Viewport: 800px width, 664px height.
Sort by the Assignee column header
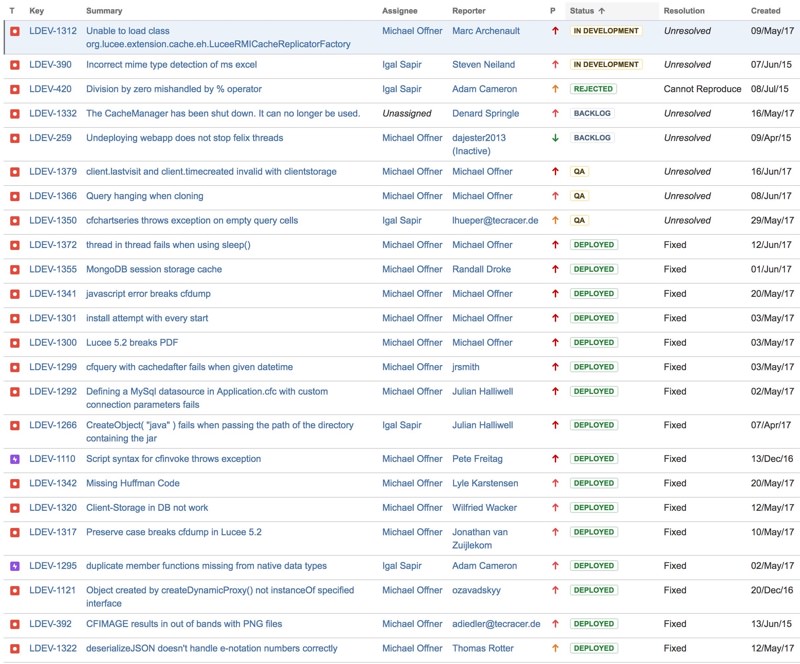pos(399,11)
